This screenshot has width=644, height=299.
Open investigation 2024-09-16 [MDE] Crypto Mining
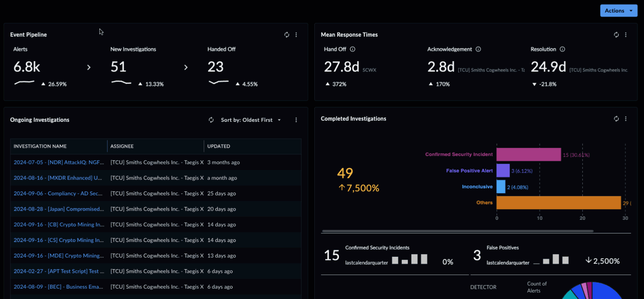point(59,256)
